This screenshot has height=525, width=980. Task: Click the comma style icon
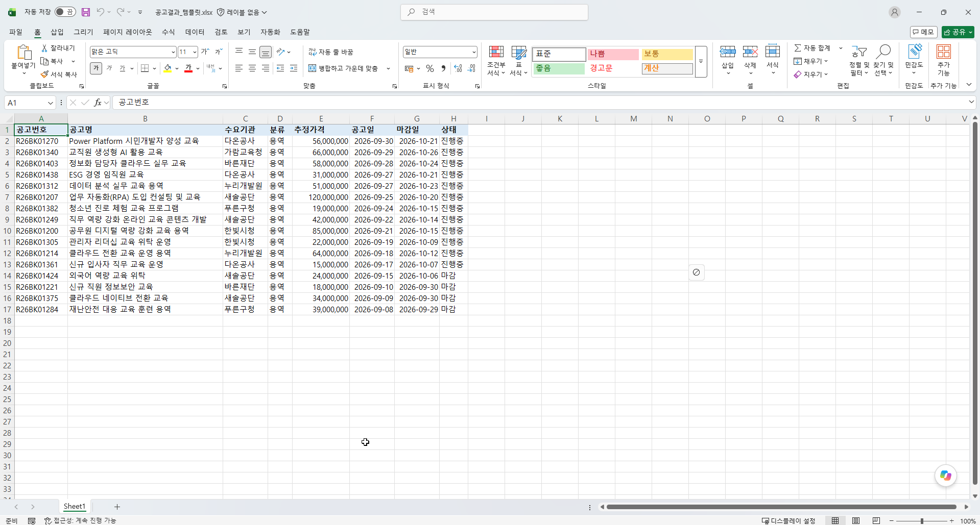pyautogui.click(x=443, y=68)
